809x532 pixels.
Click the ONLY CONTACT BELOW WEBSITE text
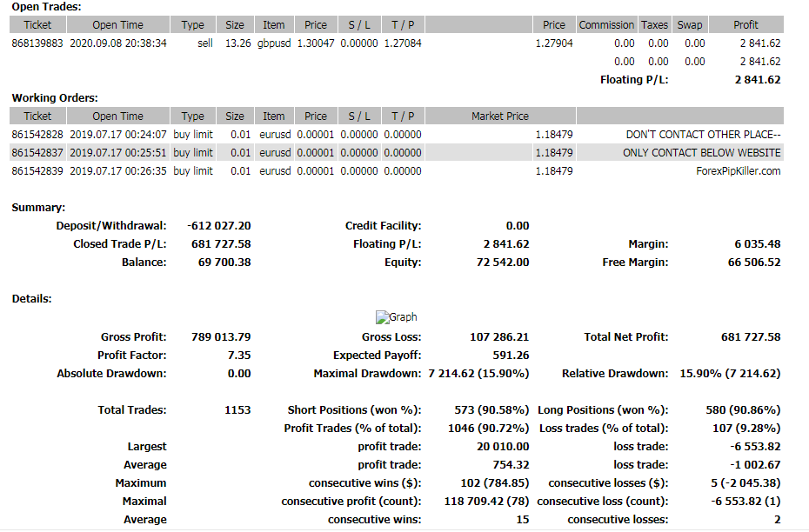(x=701, y=153)
